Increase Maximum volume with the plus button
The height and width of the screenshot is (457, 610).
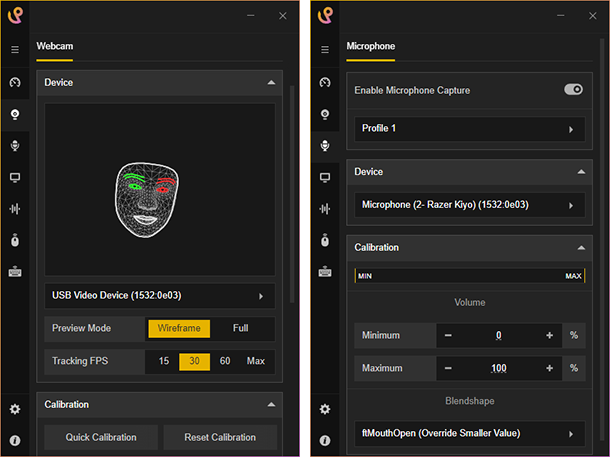pos(549,368)
